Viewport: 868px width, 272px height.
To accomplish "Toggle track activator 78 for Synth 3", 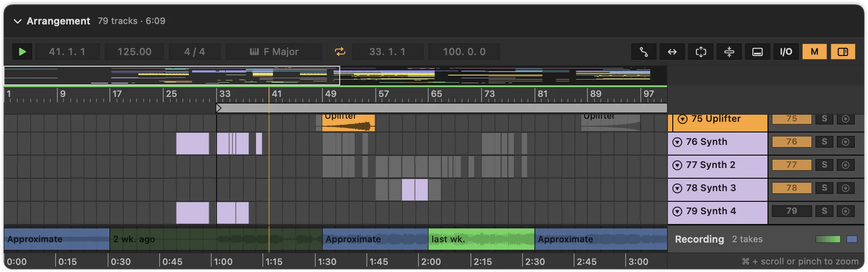I will point(792,188).
